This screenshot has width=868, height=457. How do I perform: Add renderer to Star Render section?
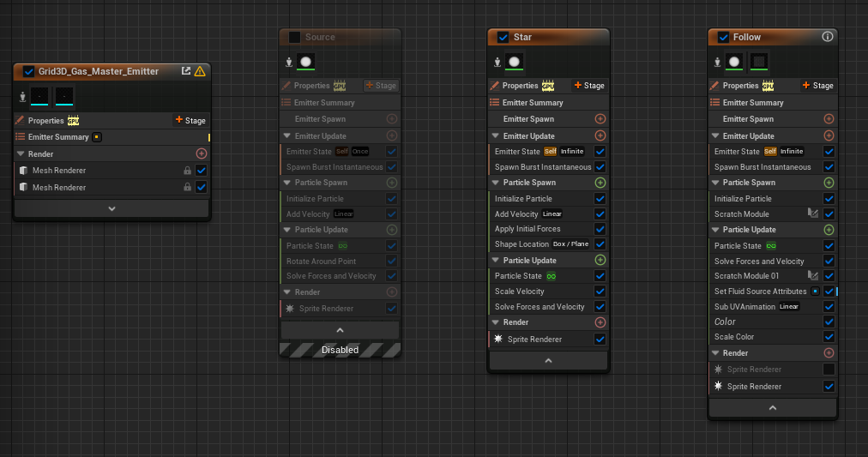tap(600, 322)
